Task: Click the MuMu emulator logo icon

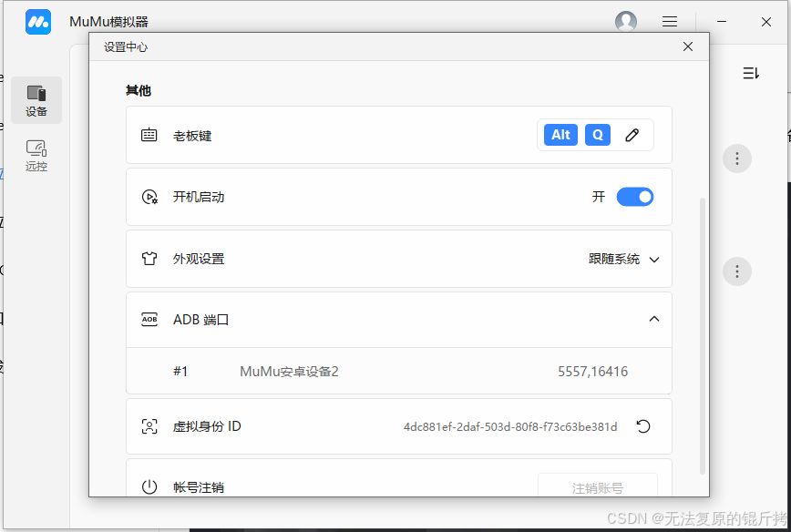Action: tap(38, 22)
